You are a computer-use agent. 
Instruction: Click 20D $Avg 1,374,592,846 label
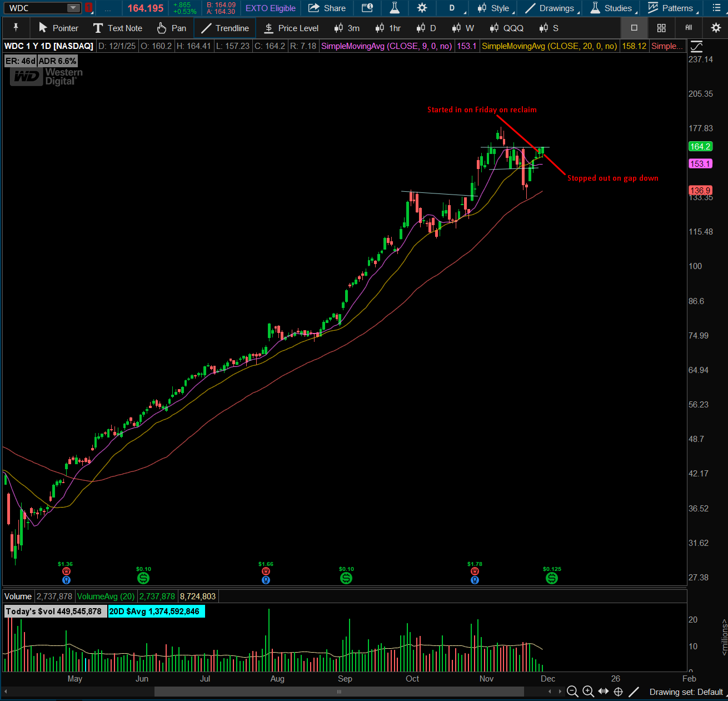(156, 611)
